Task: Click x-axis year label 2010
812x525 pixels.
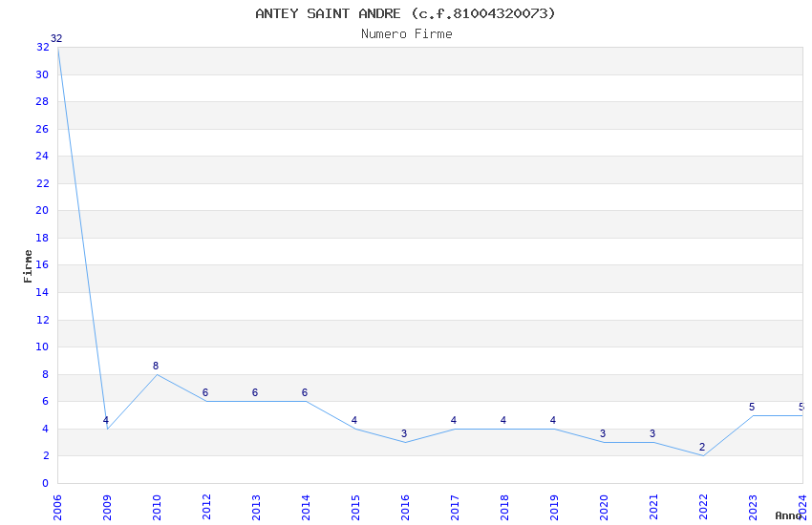Action: (157, 508)
